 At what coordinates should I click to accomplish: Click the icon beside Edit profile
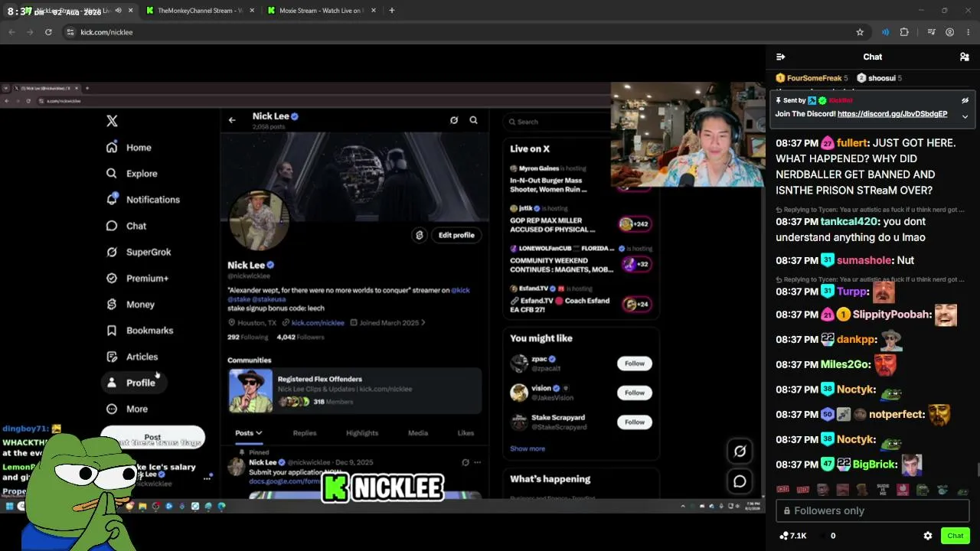coord(419,235)
